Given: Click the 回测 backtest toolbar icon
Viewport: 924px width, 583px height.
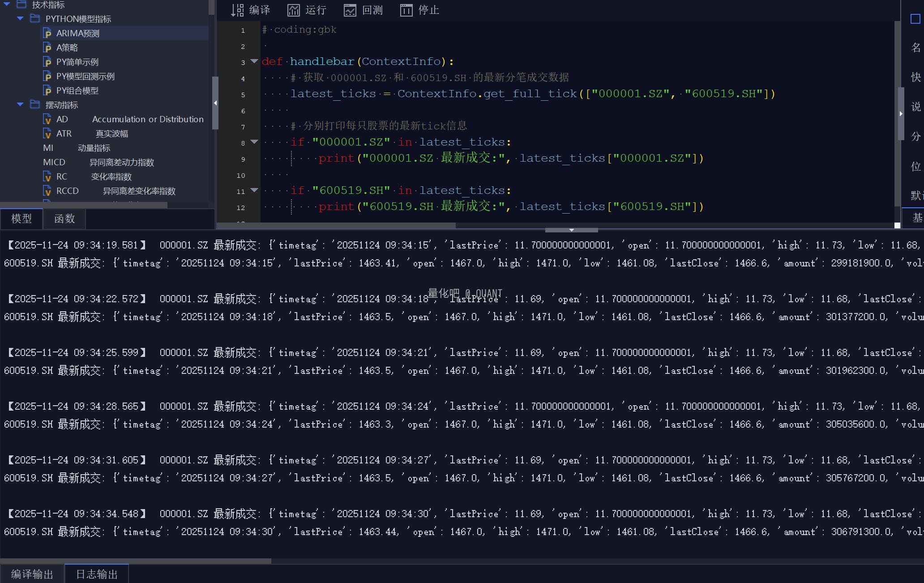Looking at the screenshot, I should click(x=350, y=10).
